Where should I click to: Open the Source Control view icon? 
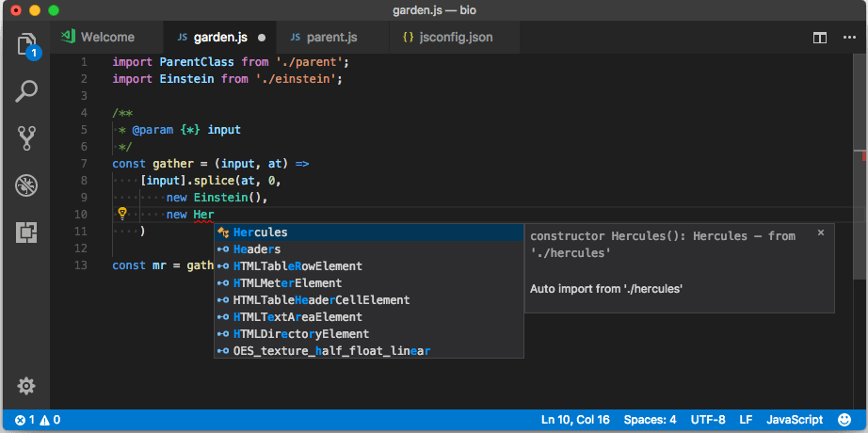pyautogui.click(x=26, y=138)
